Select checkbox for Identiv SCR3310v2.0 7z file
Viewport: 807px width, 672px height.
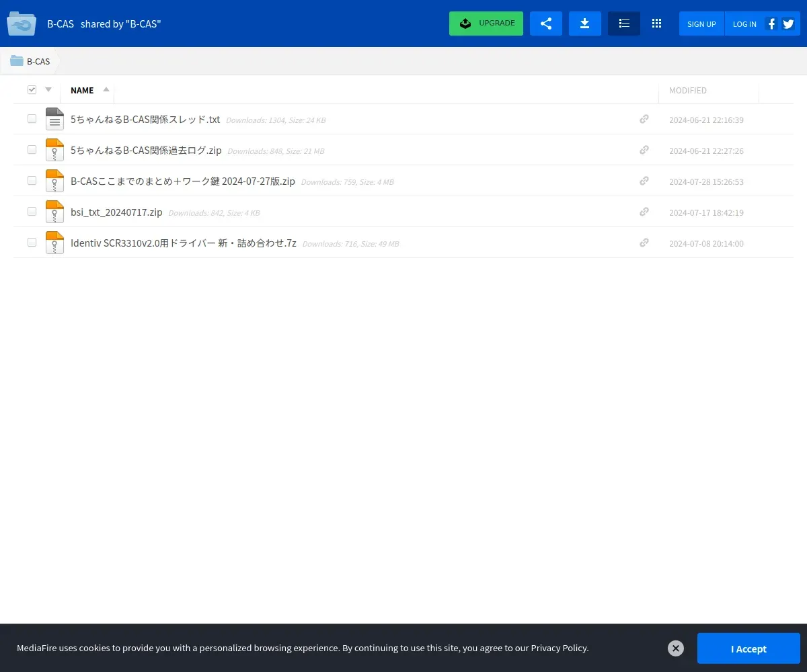pos(32,243)
